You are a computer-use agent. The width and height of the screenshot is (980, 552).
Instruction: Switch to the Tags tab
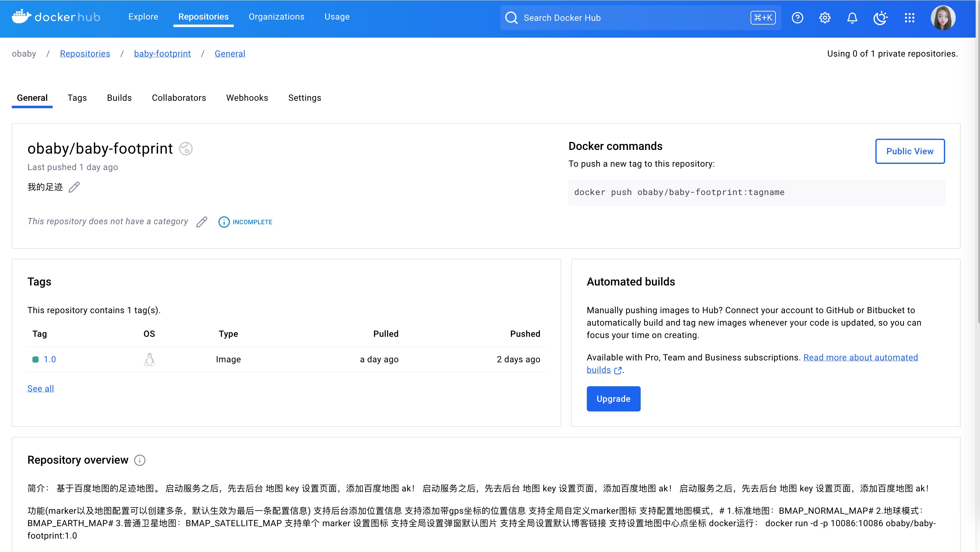click(77, 98)
